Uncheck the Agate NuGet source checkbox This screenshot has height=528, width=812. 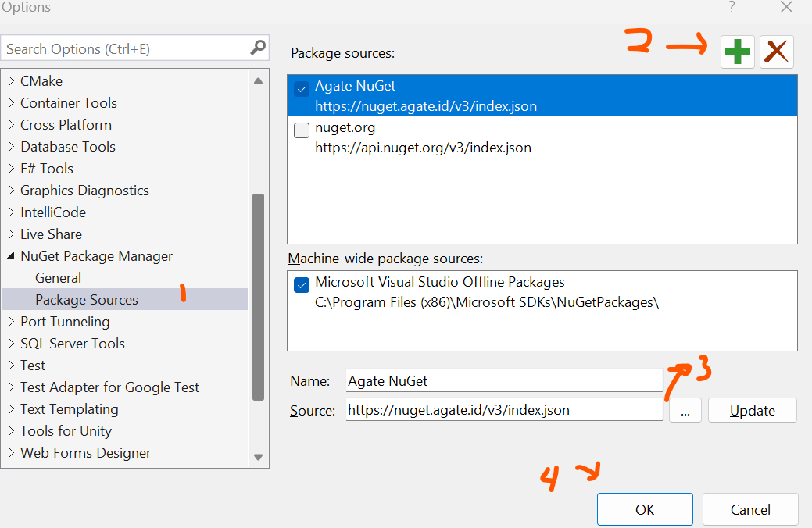click(x=302, y=89)
